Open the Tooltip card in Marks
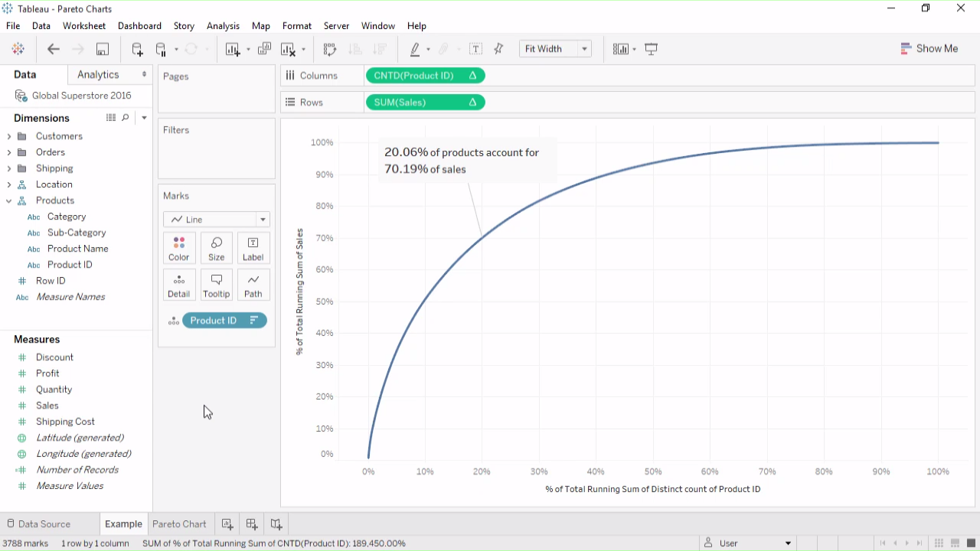980x551 pixels. [x=216, y=285]
